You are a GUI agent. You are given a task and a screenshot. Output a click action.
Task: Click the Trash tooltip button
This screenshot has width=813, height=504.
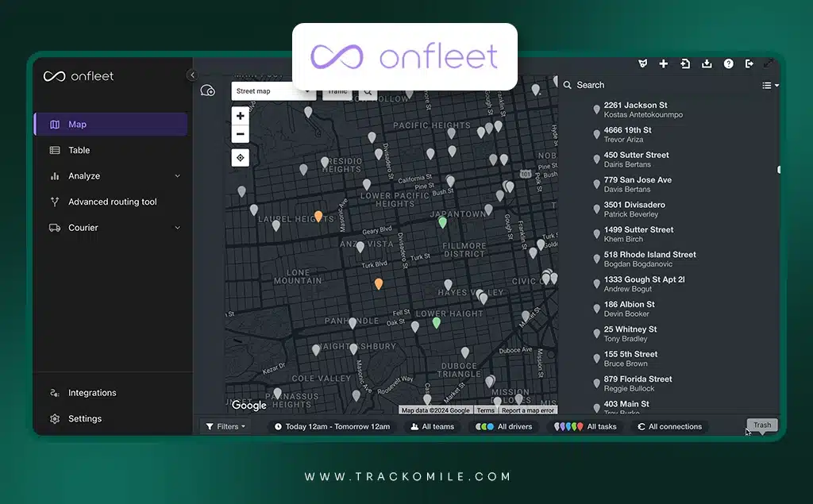tap(762, 425)
